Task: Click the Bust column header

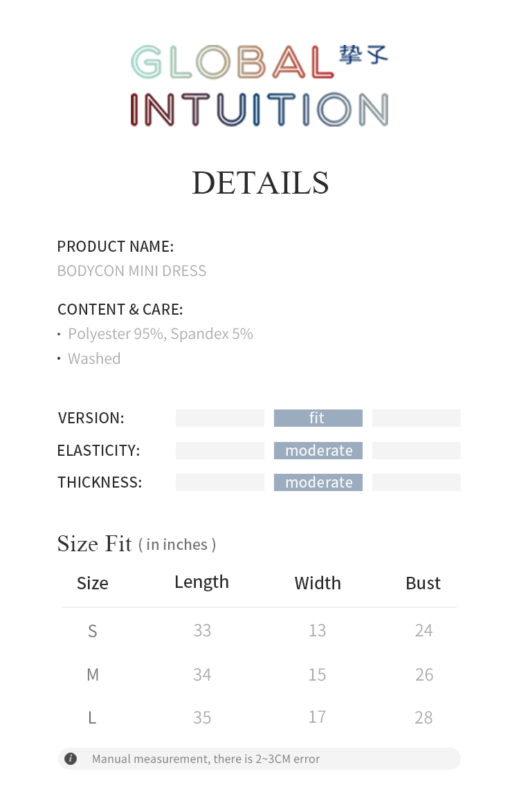Action: point(423,583)
